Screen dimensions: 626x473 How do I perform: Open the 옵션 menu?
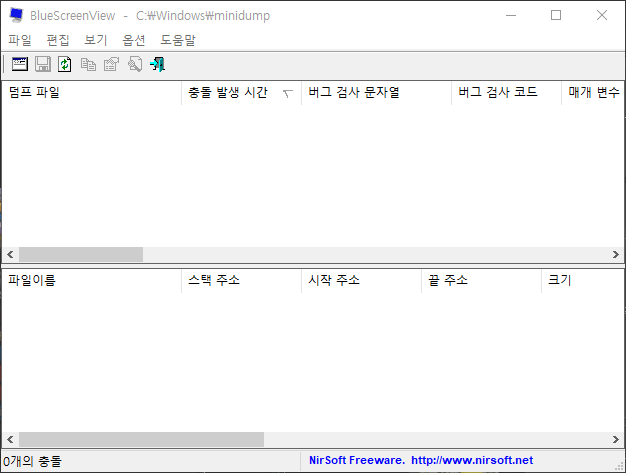[134, 40]
